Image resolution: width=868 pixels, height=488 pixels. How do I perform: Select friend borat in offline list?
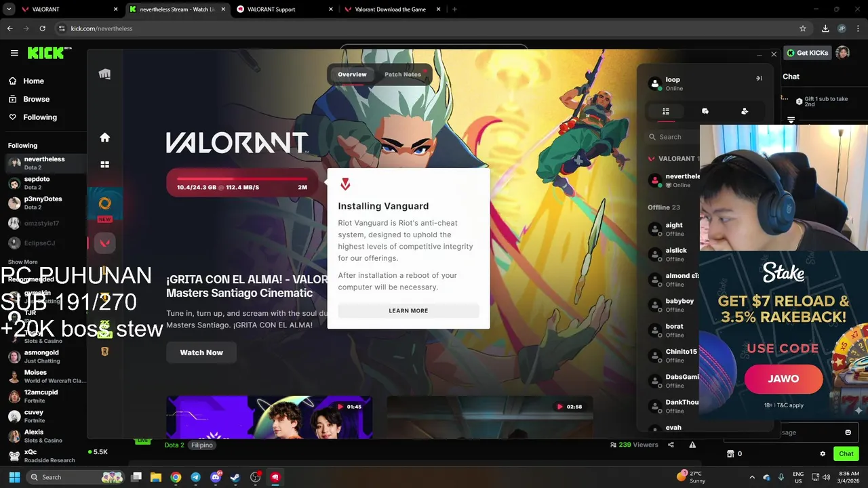tap(673, 330)
